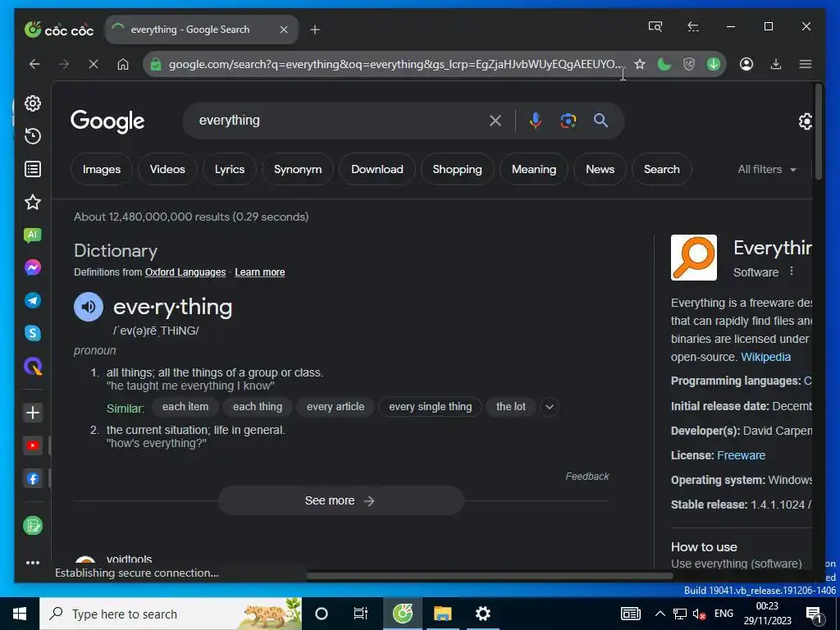Image resolution: width=840 pixels, height=630 pixels.
Task: Open the browser main menu
Action: (806, 64)
